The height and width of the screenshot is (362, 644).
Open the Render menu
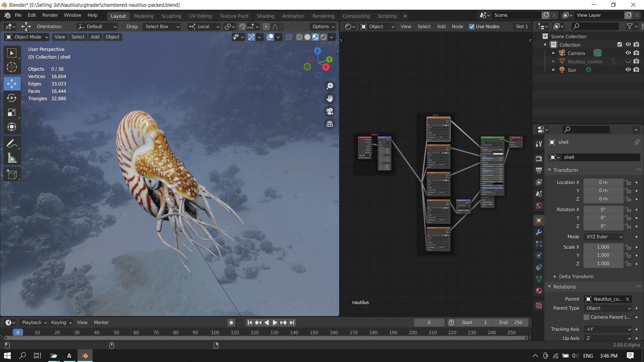(x=50, y=15)
